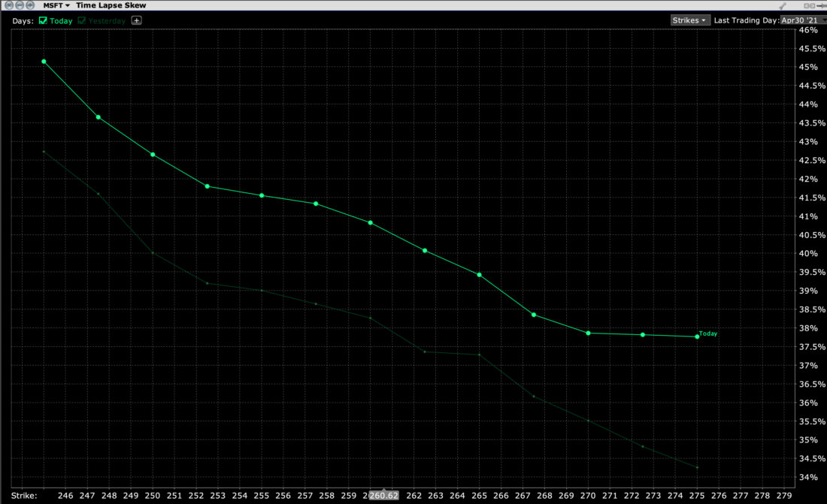The height and width of the screenshot is (504, 827).
Task: Toggle the Yesterday checkbox
Action: tap(83, 21)
